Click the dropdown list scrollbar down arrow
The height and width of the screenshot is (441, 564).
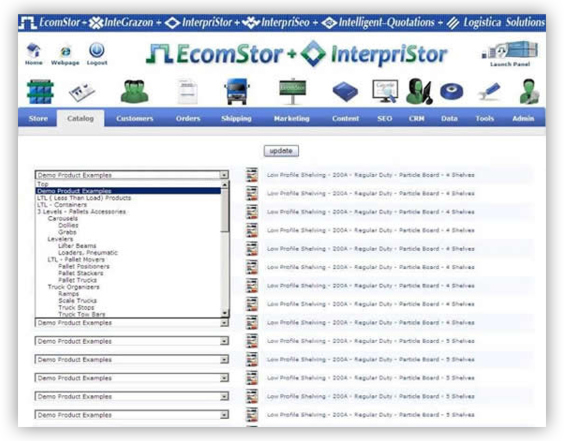tap(225, 313)
